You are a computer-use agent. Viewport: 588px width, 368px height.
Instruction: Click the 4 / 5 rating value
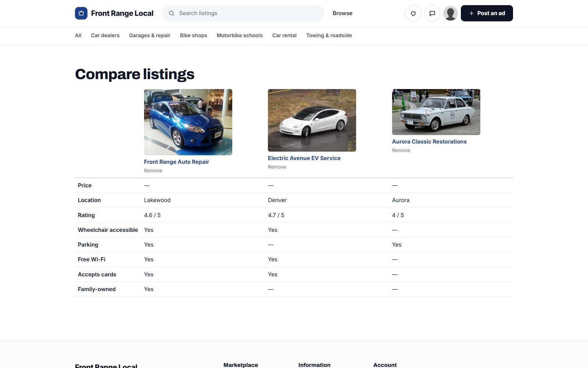pyautogui.click(x=398, y=215)
